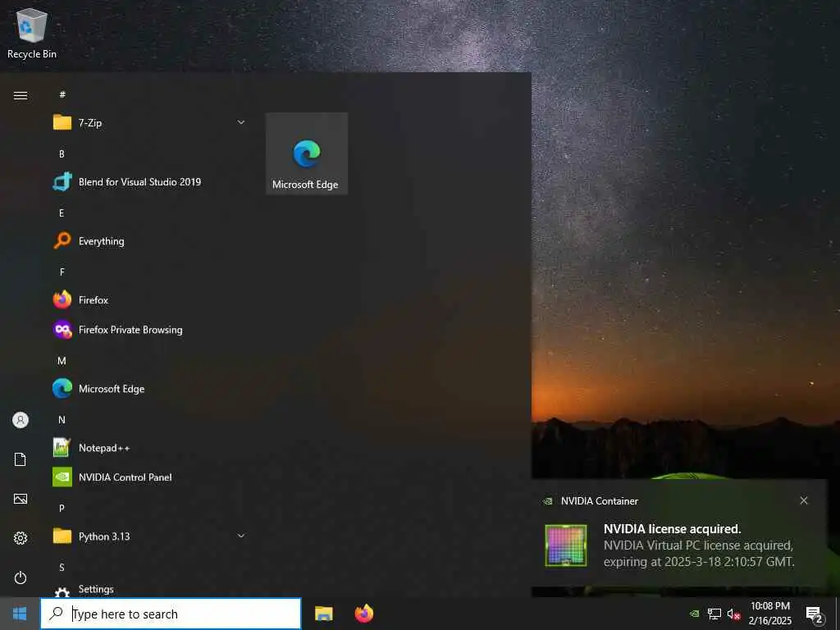
Task: Open Firefox Private Browsing
Action: click(x=149, y=330)
